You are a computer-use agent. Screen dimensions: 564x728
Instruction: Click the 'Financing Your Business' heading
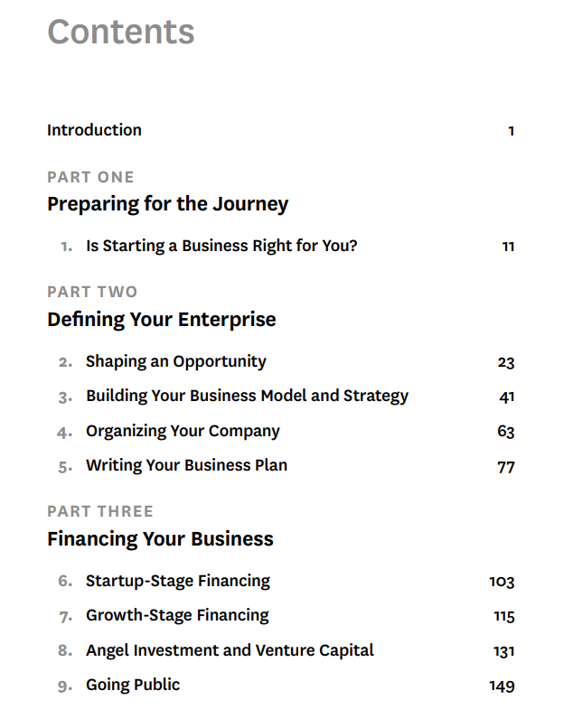160,539
